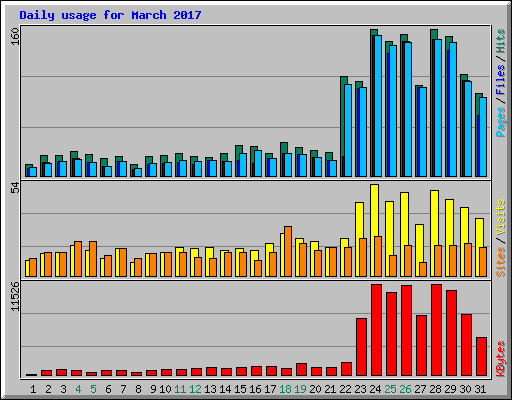Click day 15 axis label

pyautogui.click(x=240, y=389)
